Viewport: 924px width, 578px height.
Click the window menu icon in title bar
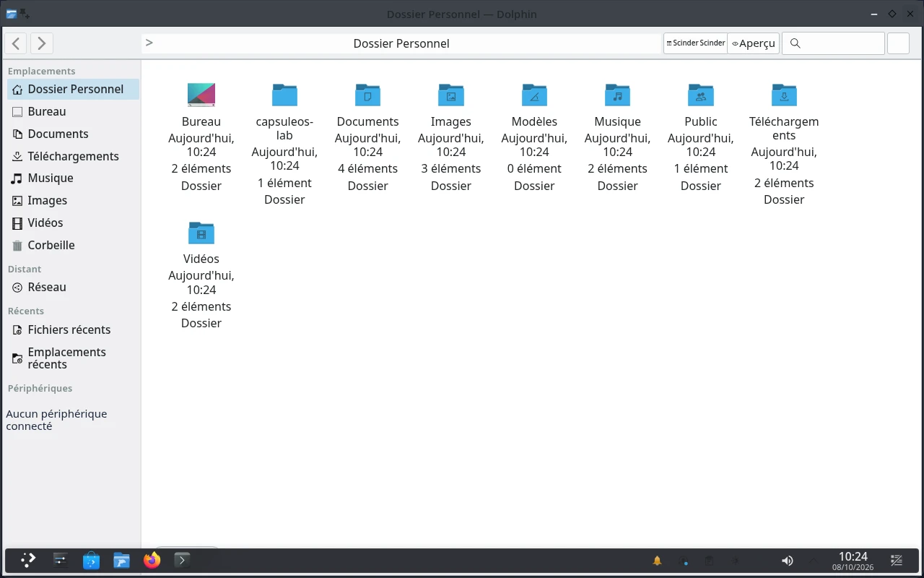tap(12, 14)
